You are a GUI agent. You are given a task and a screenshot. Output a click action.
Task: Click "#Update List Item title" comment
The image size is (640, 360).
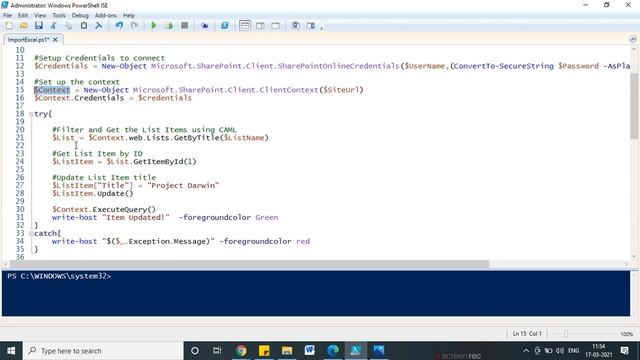point(104,178)
